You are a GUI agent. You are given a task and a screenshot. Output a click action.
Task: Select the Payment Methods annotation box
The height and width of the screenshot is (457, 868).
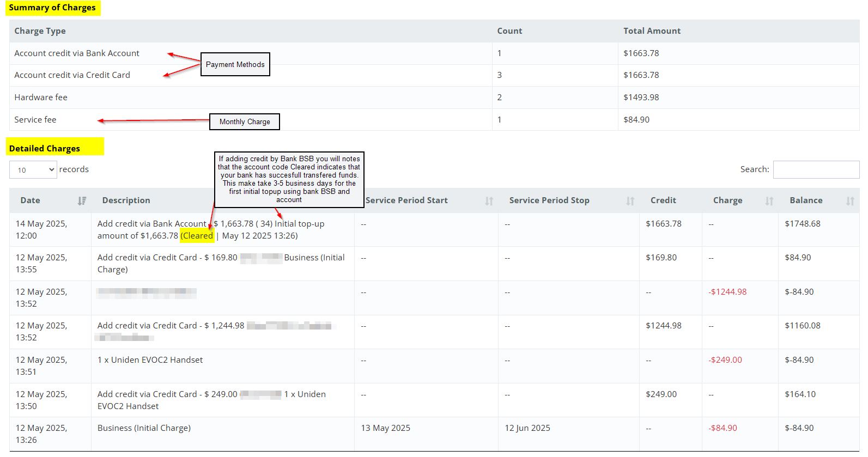pyautogui.click(x=235, y=64)
